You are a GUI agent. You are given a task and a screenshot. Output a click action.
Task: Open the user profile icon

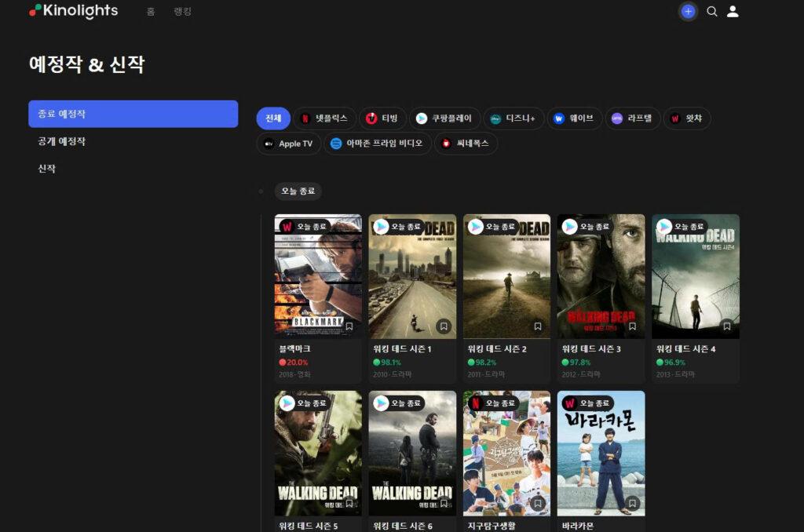coord(733,11)
